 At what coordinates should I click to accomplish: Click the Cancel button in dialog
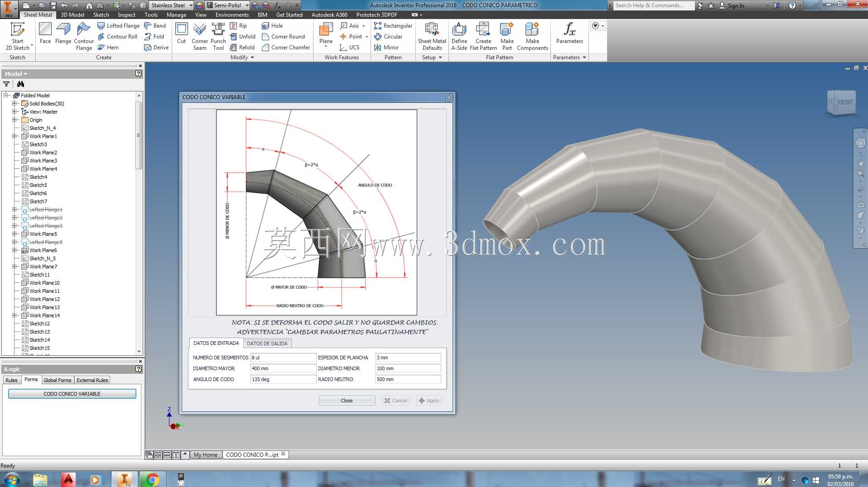[x=396, y=401]
